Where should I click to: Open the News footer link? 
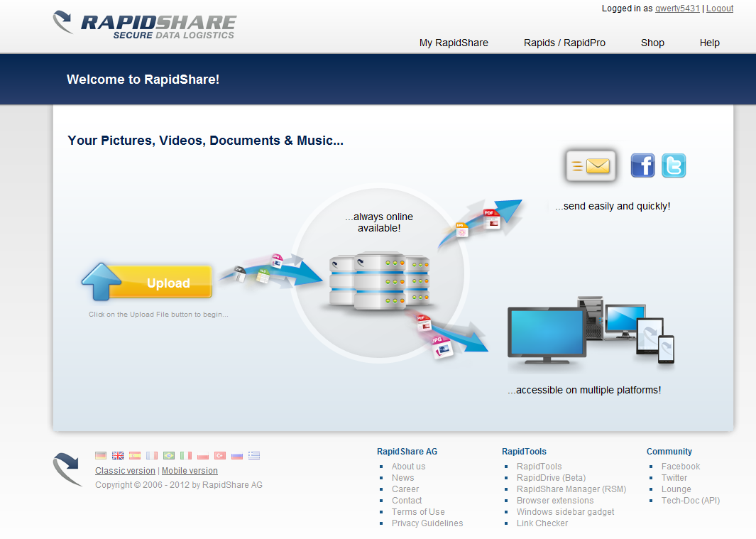pyautogui.click(x=402, y=478)
